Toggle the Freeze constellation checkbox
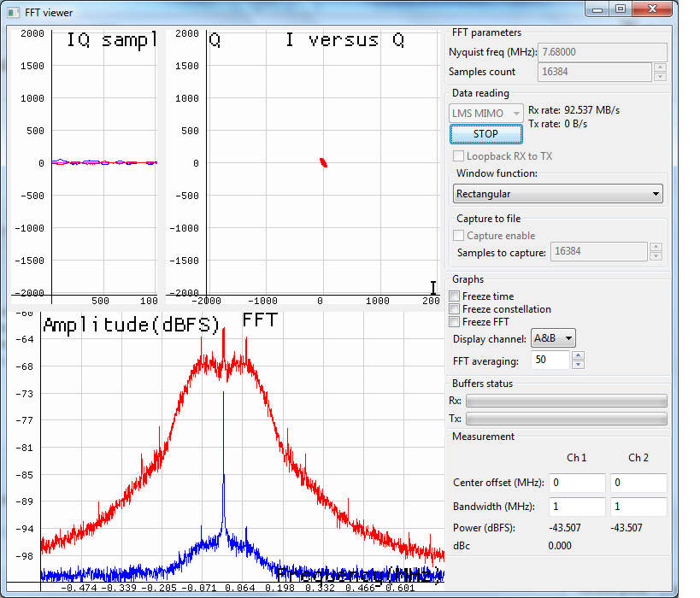700x598 pixels. tap(456, 309)
